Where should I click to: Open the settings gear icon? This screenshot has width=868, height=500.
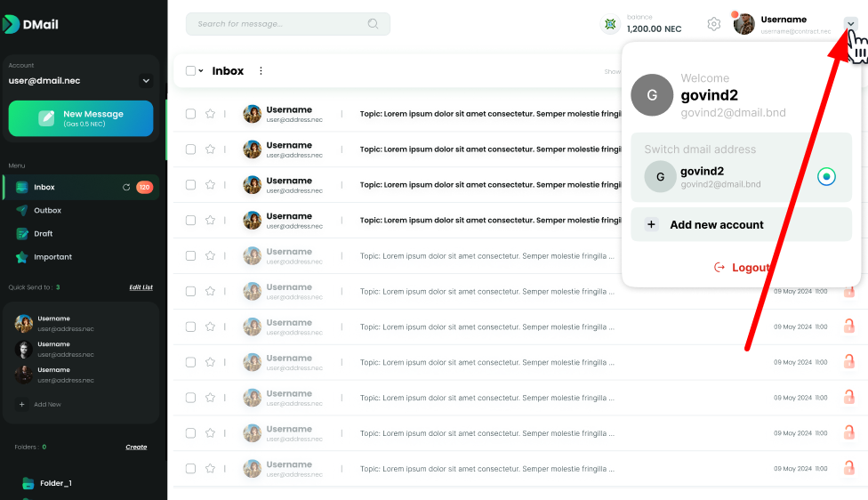click(713, 24)
